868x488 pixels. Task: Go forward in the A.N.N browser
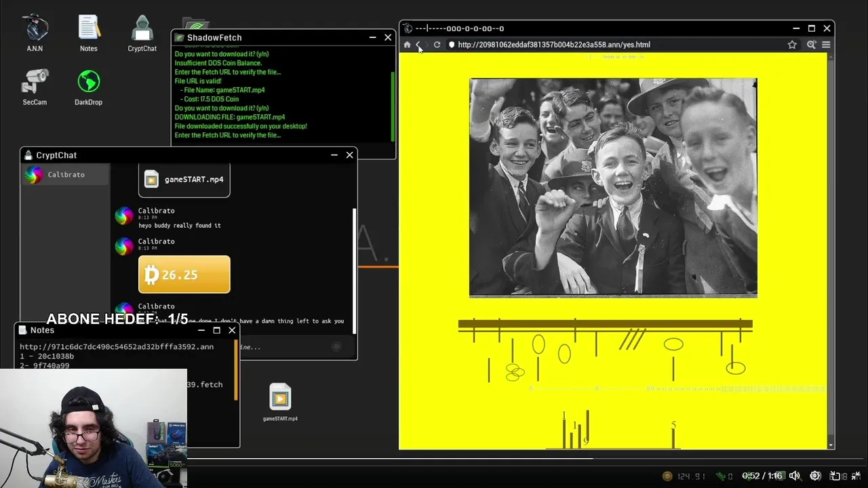coord(427,45)
